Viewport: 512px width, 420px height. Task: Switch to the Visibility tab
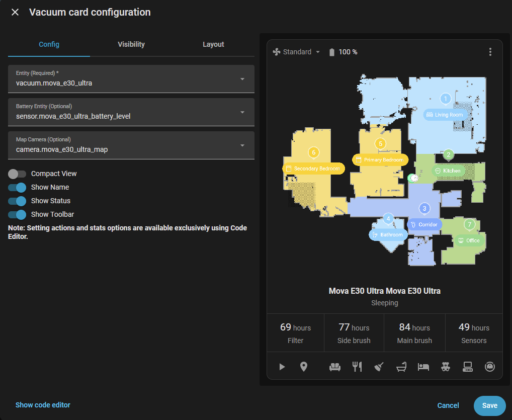pos(131,44)
